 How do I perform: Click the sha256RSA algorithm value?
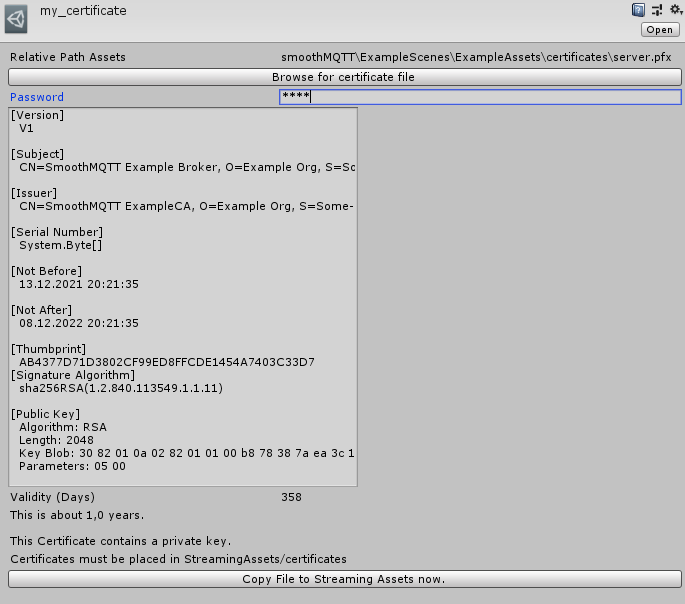[x=121, y=388]
